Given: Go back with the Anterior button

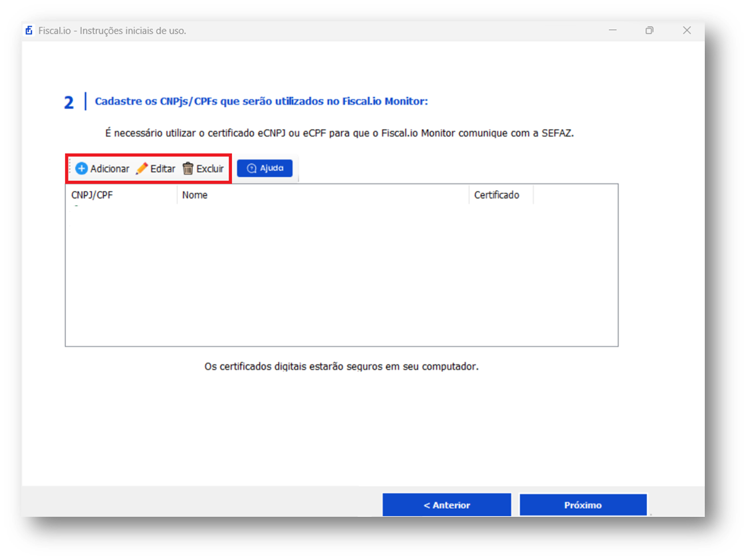Looking at the screenshot, I should [x=447, y=505].
